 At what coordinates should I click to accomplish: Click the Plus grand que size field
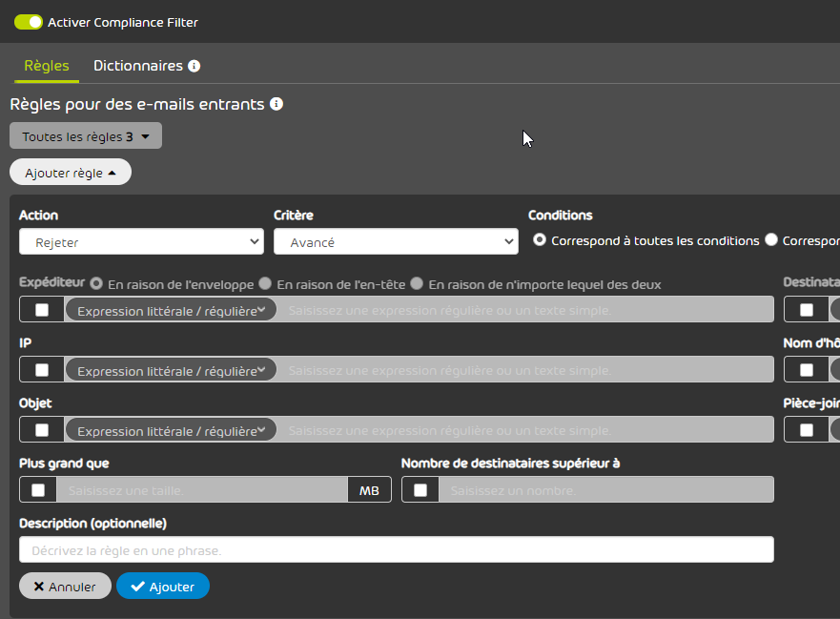tap(202, 490)
